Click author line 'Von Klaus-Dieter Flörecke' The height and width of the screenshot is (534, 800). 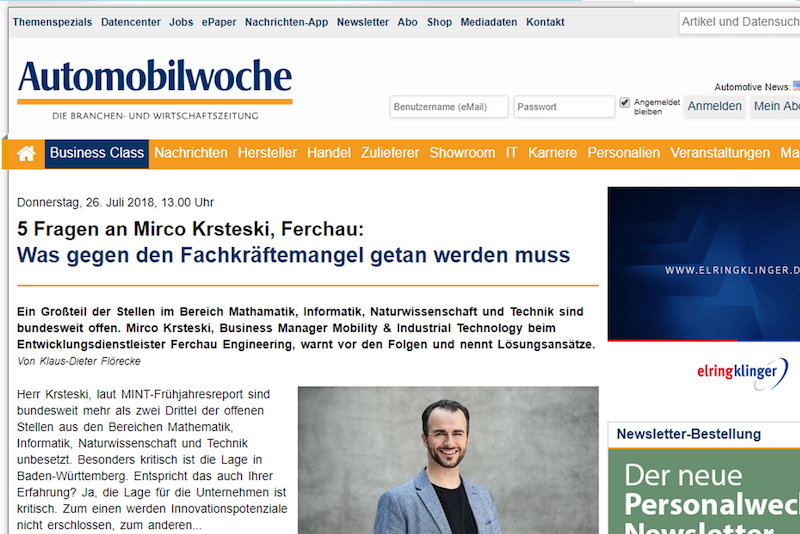point(79,361)
